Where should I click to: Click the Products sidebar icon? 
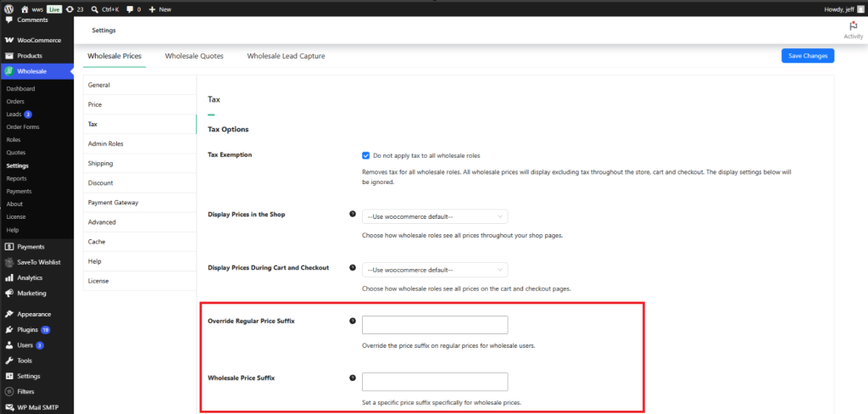pyautogui.click(x=8, y=56)
